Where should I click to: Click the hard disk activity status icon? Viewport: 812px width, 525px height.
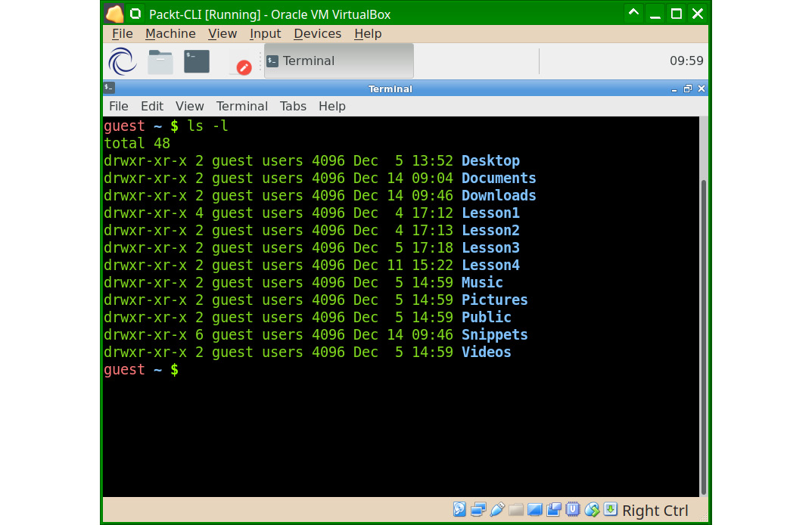(459, 509)
